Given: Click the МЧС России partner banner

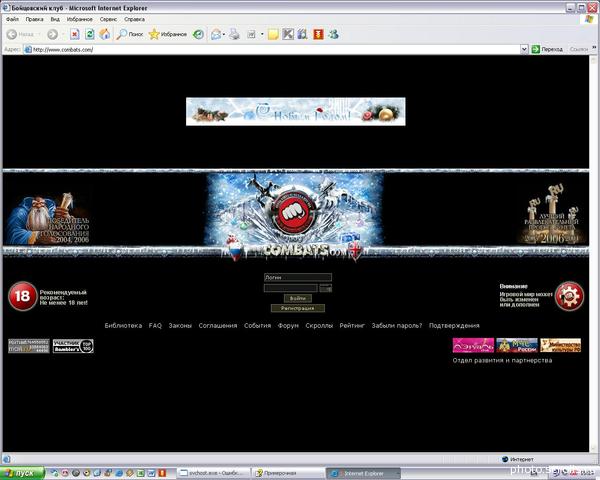Looking at the screenshot, I should click(x=517, y=345).
